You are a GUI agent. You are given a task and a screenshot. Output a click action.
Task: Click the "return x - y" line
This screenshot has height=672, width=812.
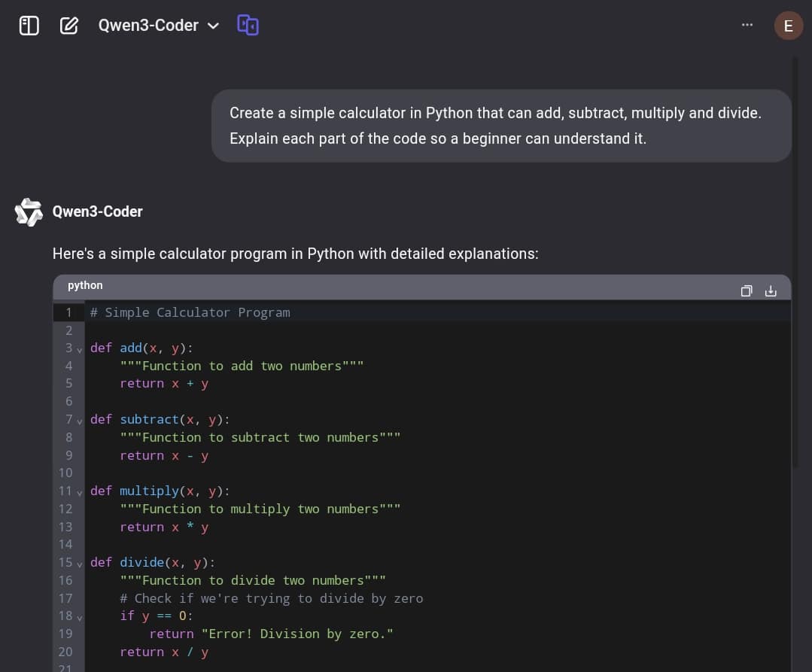click(x=164, y=455)
